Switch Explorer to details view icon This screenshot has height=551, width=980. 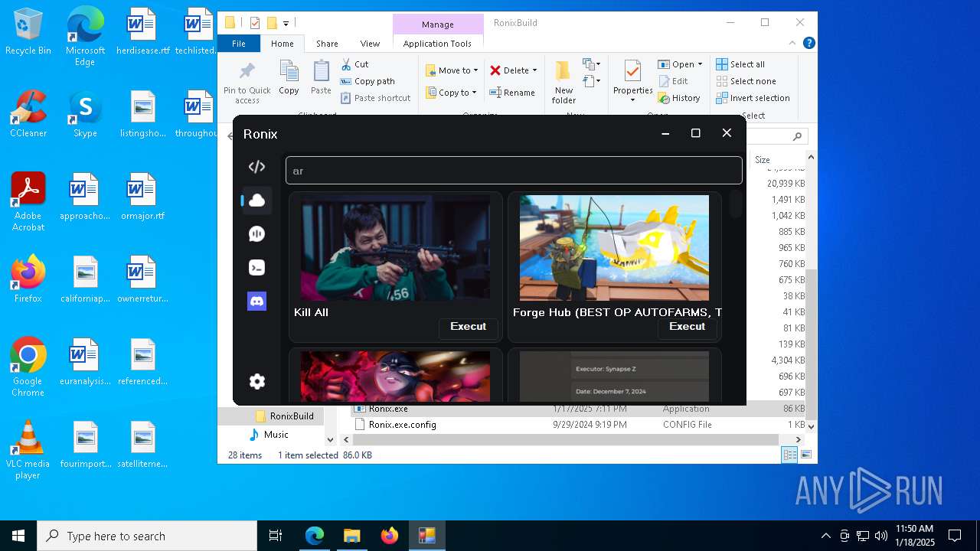[x=789, y=455]
